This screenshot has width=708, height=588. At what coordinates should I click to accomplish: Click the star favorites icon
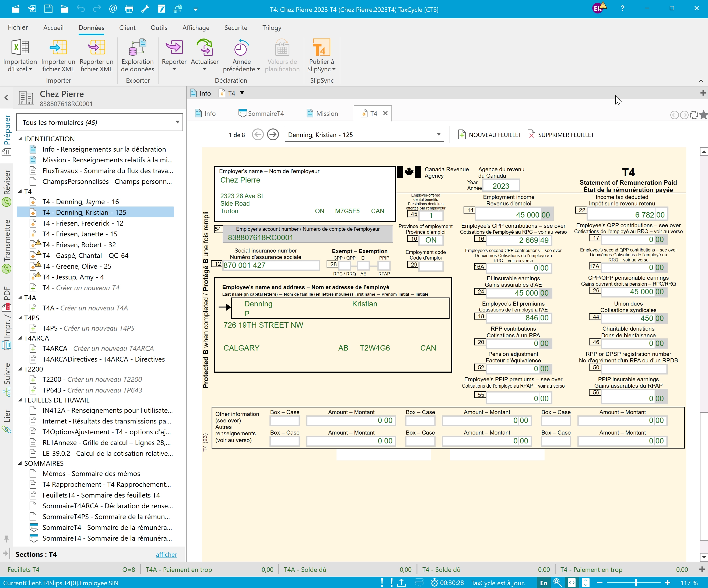pyautogui.click(x=703, y=115)
